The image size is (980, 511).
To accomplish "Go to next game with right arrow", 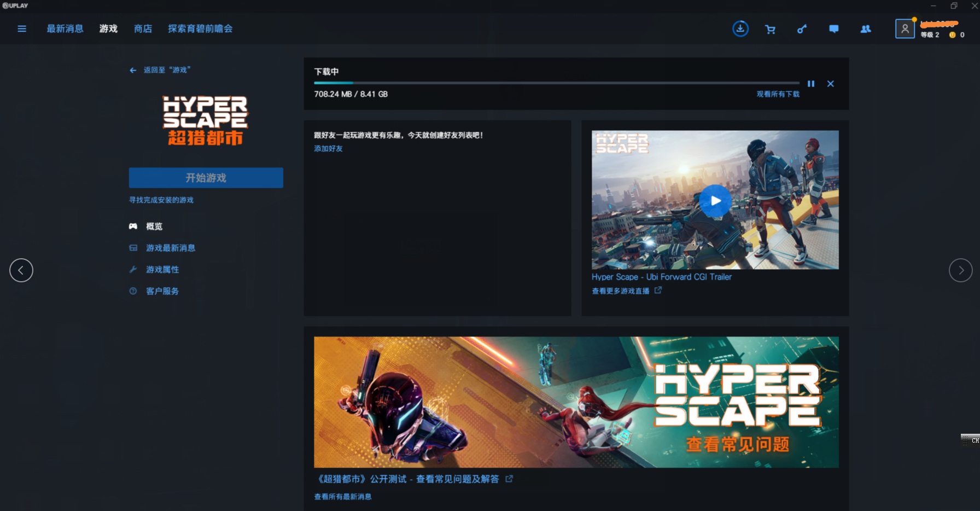I will click(961, 270).
